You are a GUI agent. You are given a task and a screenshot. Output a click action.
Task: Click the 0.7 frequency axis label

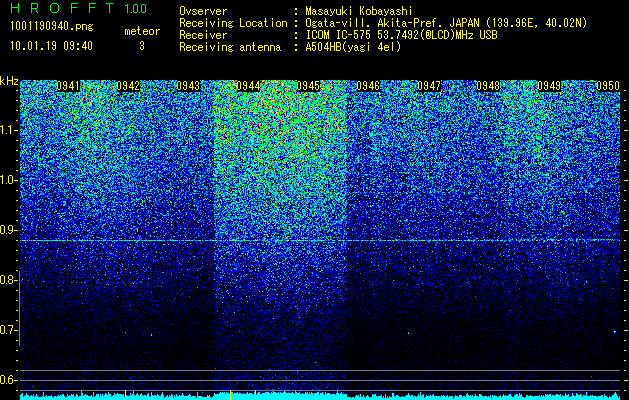(7, 330)
